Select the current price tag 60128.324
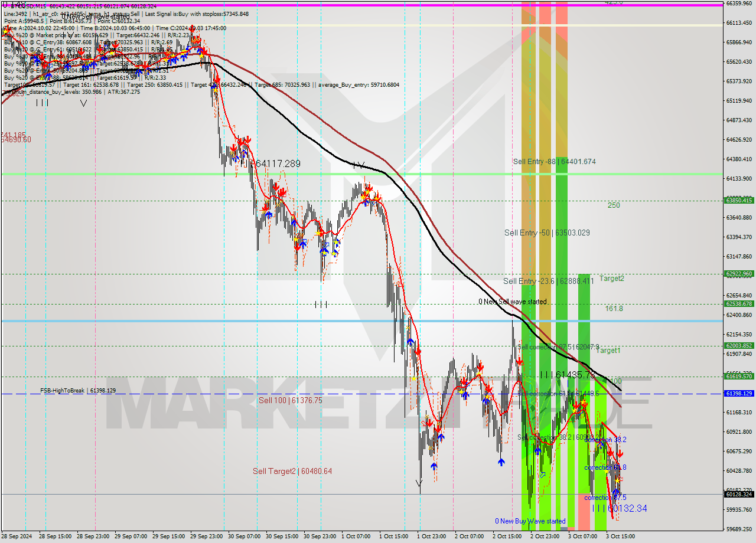The width and height of the screenshot is (756, 543). (739, 494)
